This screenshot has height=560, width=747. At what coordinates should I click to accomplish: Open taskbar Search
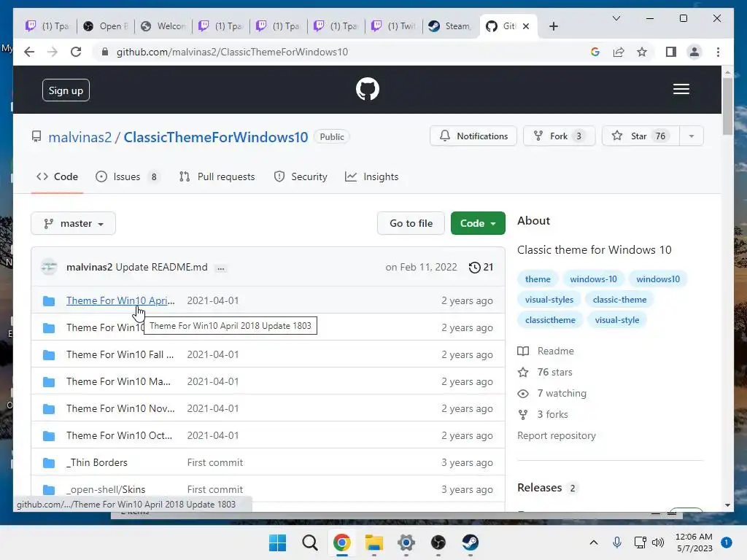(x=309, y=542)
